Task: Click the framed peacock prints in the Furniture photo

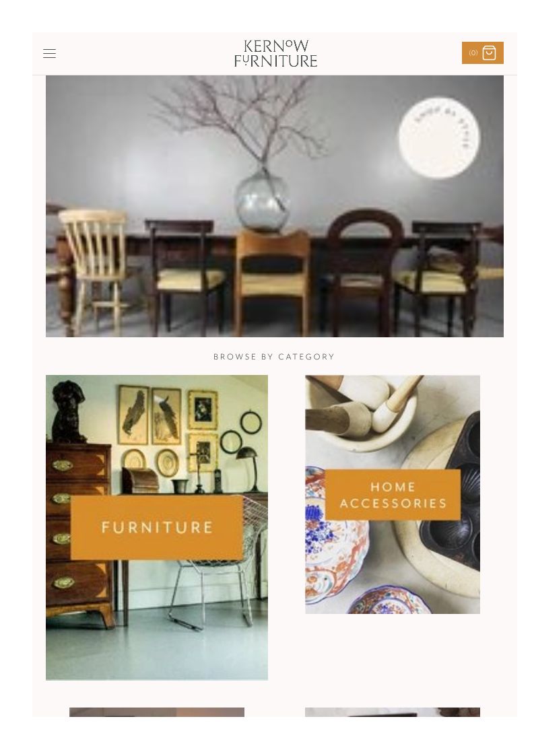Action: click(x=149, y=415)
